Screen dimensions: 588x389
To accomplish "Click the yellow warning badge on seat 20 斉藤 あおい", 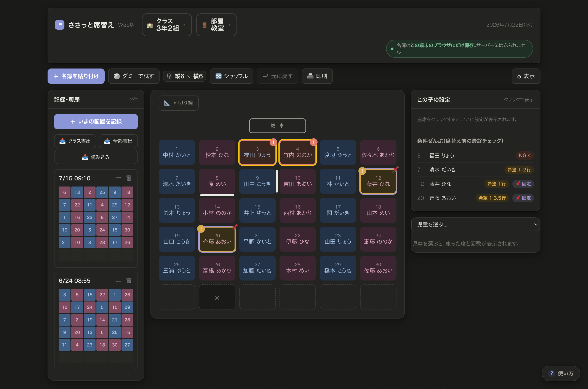I will 201,229.
